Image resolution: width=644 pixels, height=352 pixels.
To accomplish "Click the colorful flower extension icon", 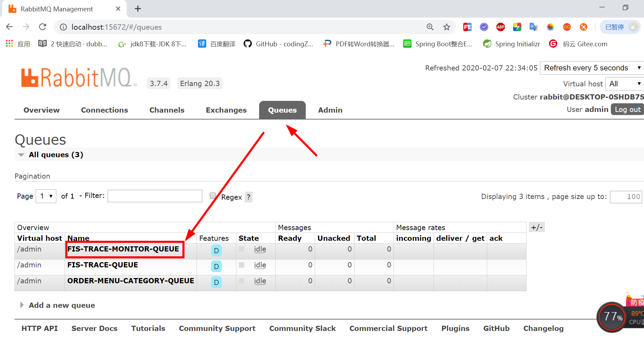I will pyautogui.click(x=550, y=27).
